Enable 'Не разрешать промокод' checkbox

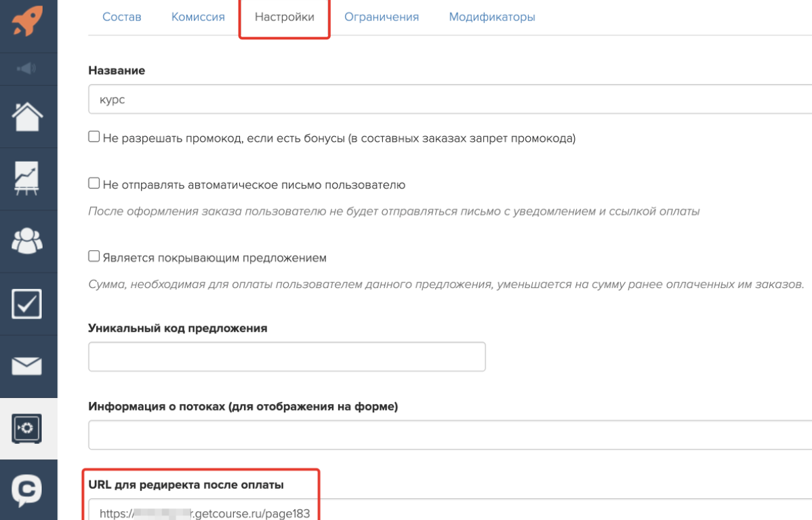[94, 137]
